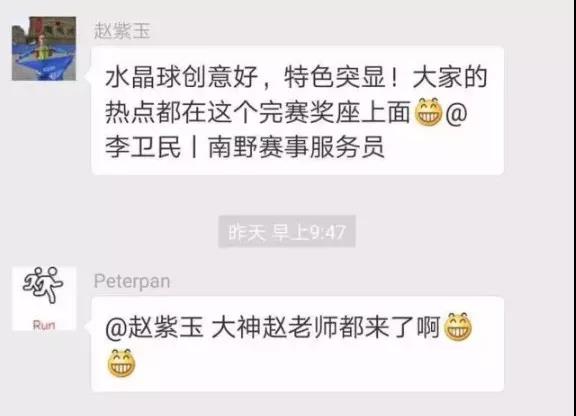The height and width of the screenshot is (416, 576).
Task: Tap the @赵紫玉 mention in Peterpan's message
Action: [x=154, y=327]
